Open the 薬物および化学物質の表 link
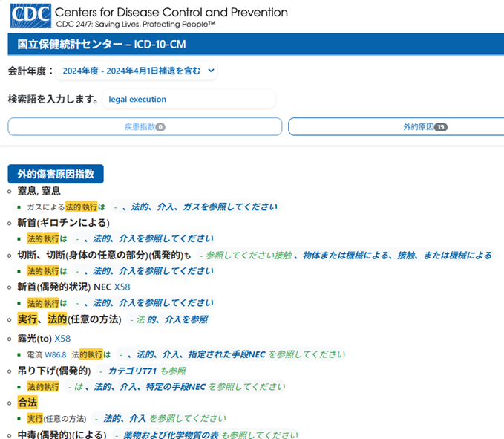The height and width of the screenshot is (439, 504). coord(171,435)
